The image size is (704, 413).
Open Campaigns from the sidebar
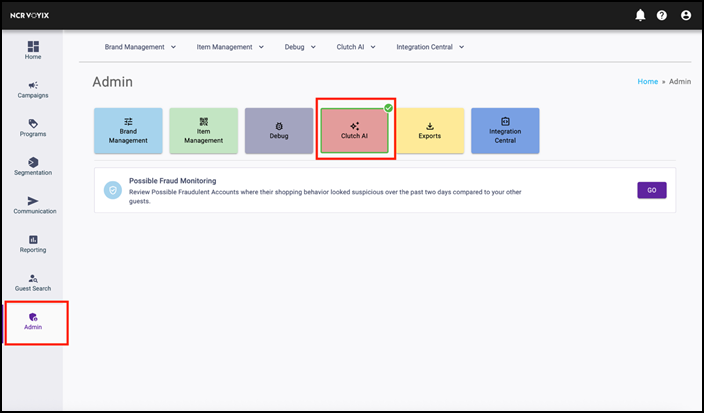pos(33,89)
